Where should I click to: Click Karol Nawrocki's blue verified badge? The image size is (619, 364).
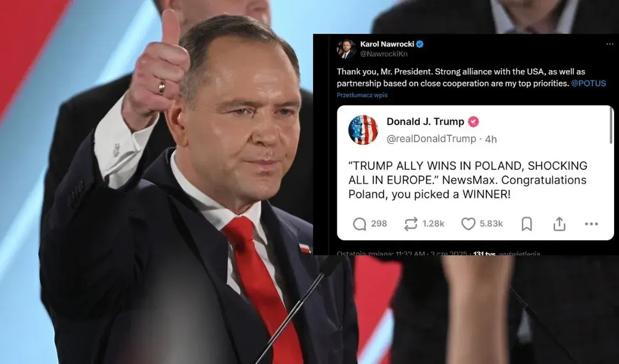point(420,44)
